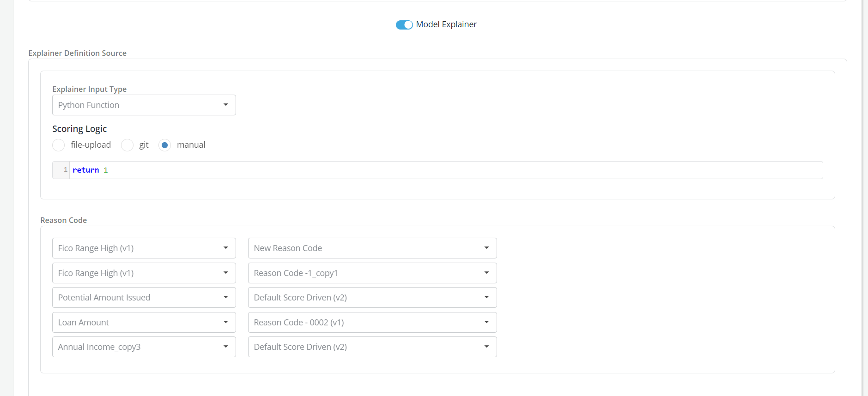Open Default Score Driven dropdown beside Annual Income_copy3
Screen dimensions: 868x396
[372, 347]
